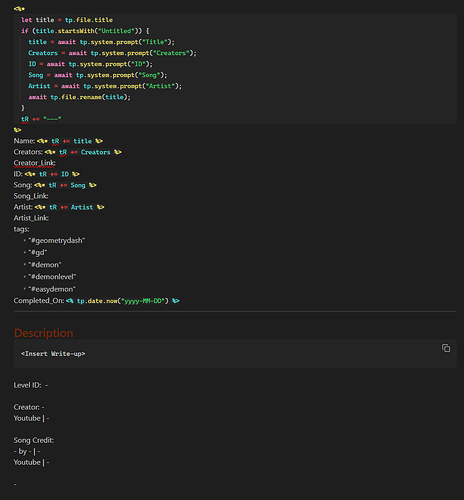This screenshot has height=500, width=464.
Task: Click the Name: tR += title line
Action: (58, 141)
